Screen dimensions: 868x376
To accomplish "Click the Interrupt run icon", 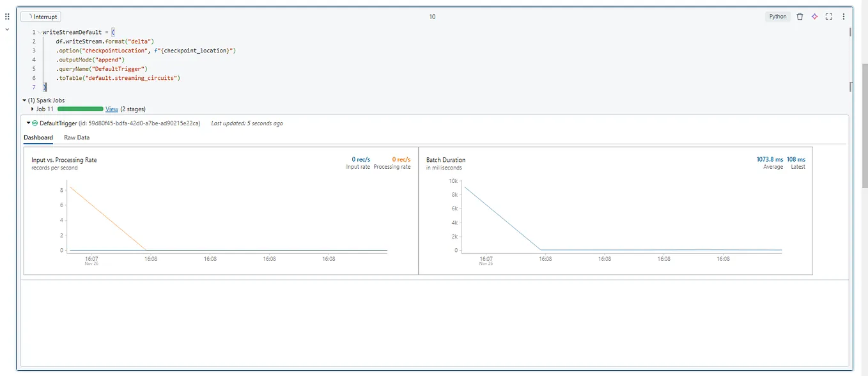I will [31, 17].
